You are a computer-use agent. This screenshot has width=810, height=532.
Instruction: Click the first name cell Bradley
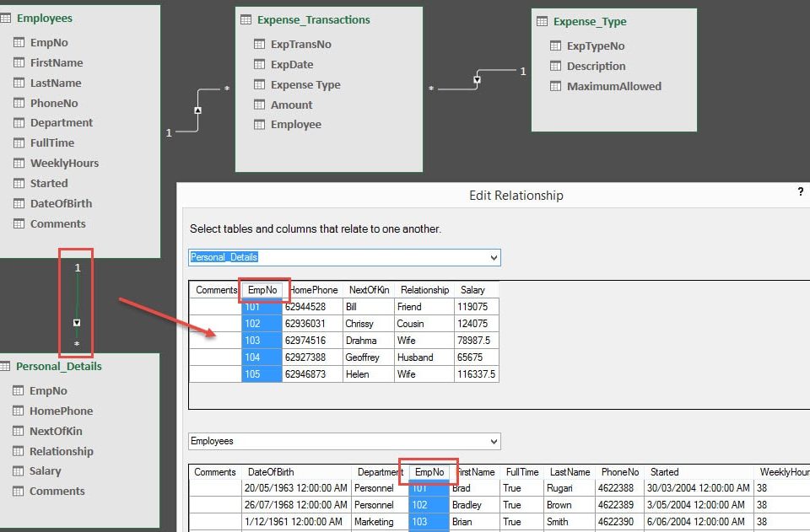475,505
